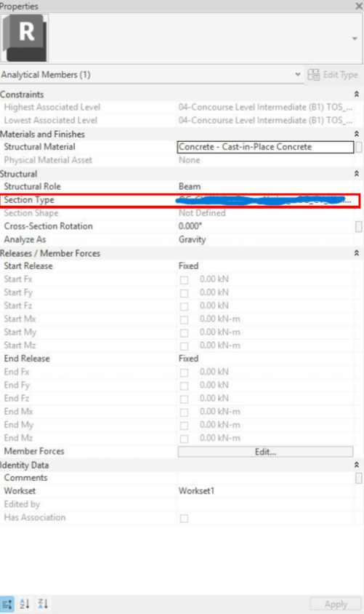Select the group by category view icon
The height and width of the screenshot is (614, 364).
pos(7,604)
